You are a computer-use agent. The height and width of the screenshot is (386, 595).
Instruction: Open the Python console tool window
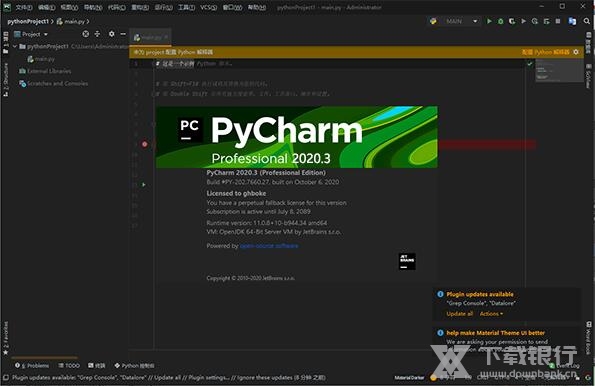point(134,366)
